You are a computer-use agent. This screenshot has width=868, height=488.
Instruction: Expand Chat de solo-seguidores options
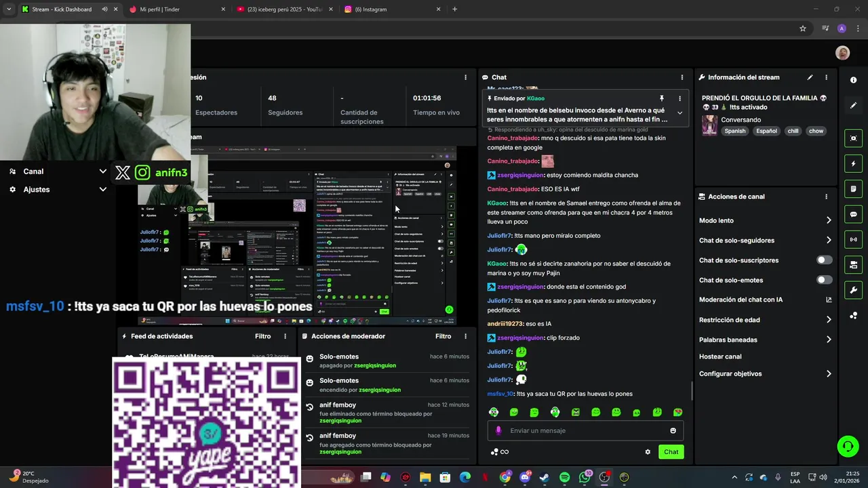[829, 240]
